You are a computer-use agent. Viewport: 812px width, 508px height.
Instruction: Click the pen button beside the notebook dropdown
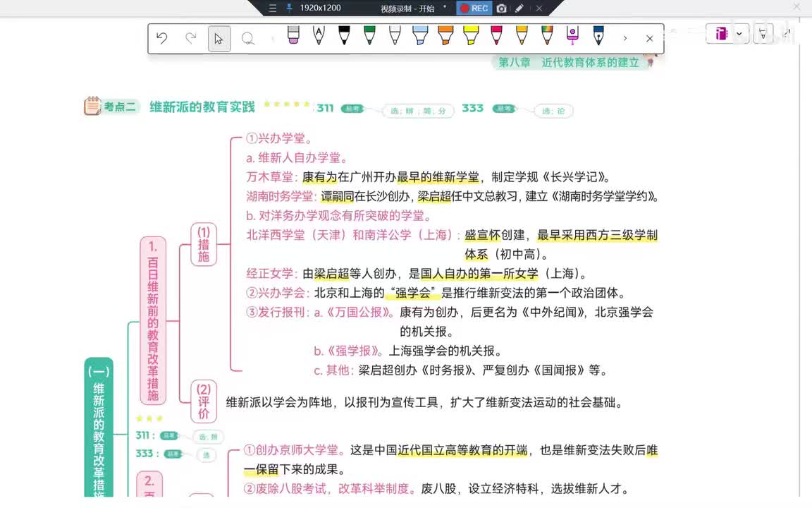coord(763,34)
